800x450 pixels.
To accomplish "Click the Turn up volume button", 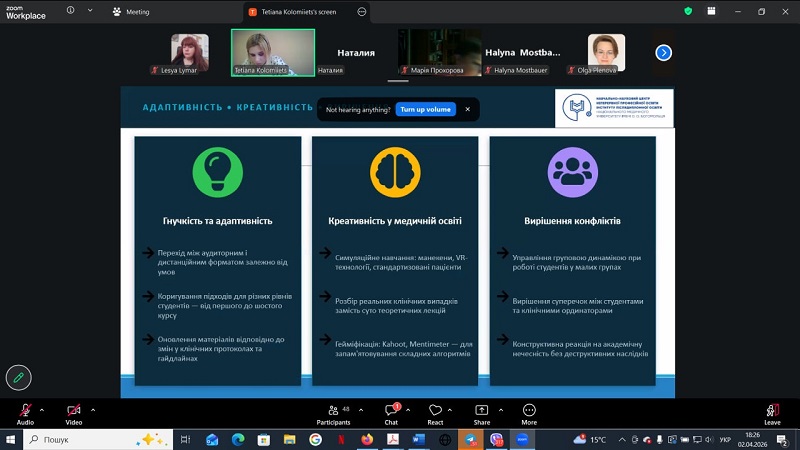I will point(425,109).
